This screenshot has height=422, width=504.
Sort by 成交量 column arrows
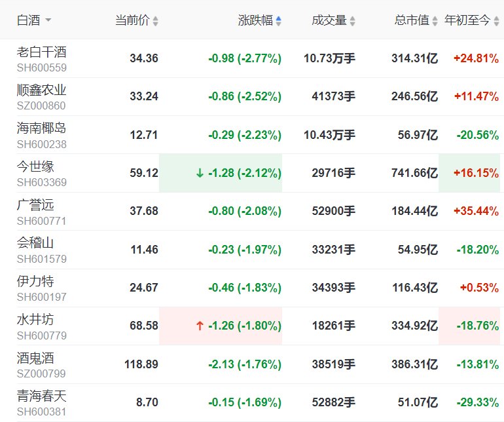point(353,21)
